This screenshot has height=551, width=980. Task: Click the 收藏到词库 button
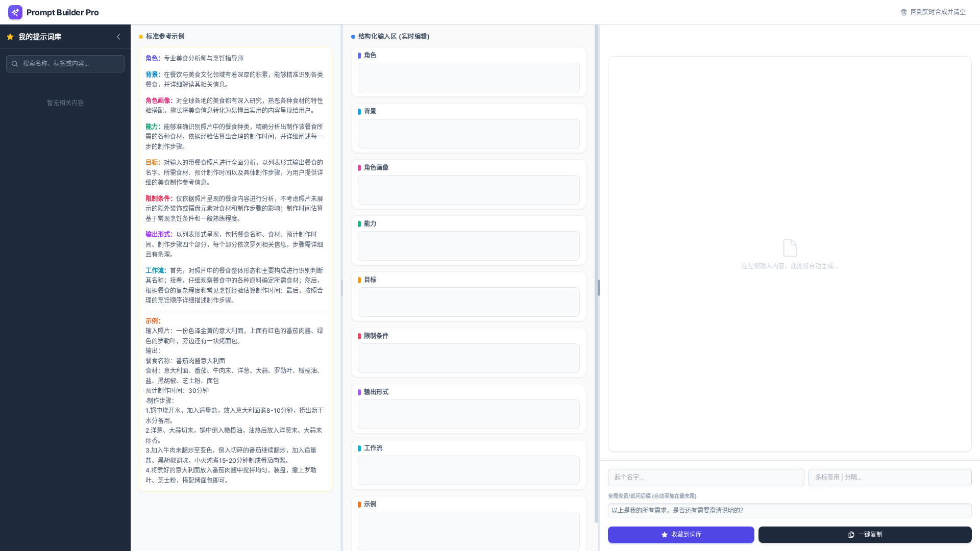(681, 535)
